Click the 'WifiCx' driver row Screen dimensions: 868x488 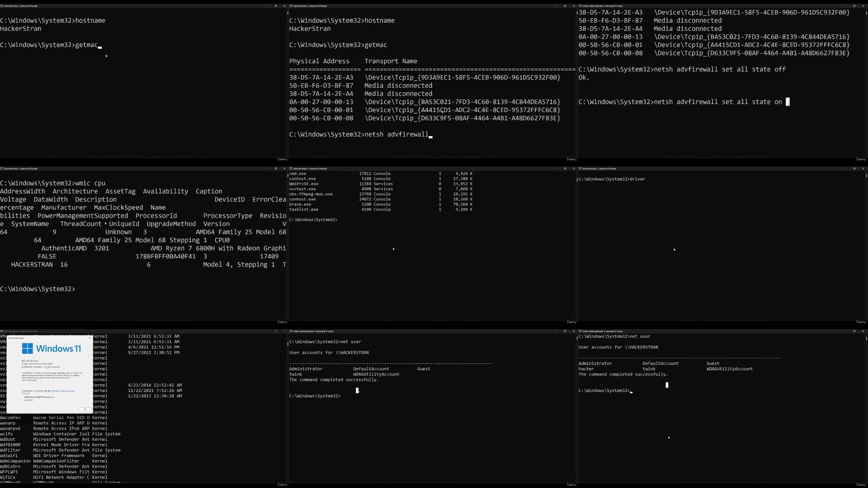pyautogui.click(x=54, y=477)
